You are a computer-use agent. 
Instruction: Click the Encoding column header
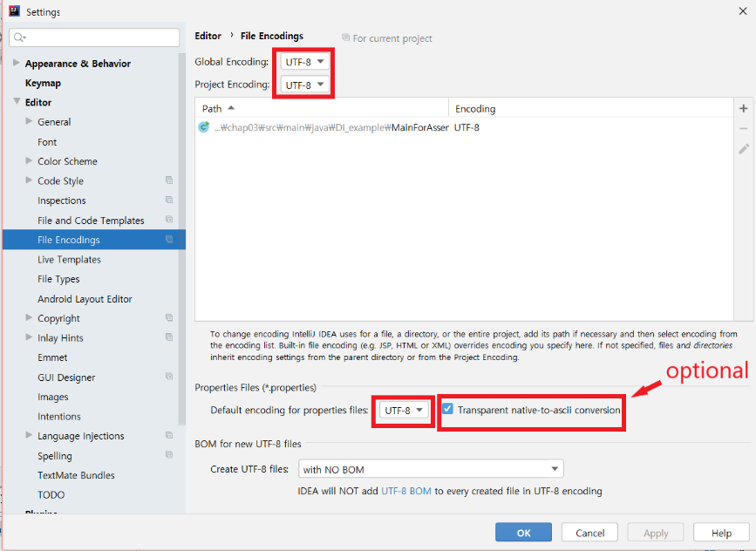tap(590, 108)
